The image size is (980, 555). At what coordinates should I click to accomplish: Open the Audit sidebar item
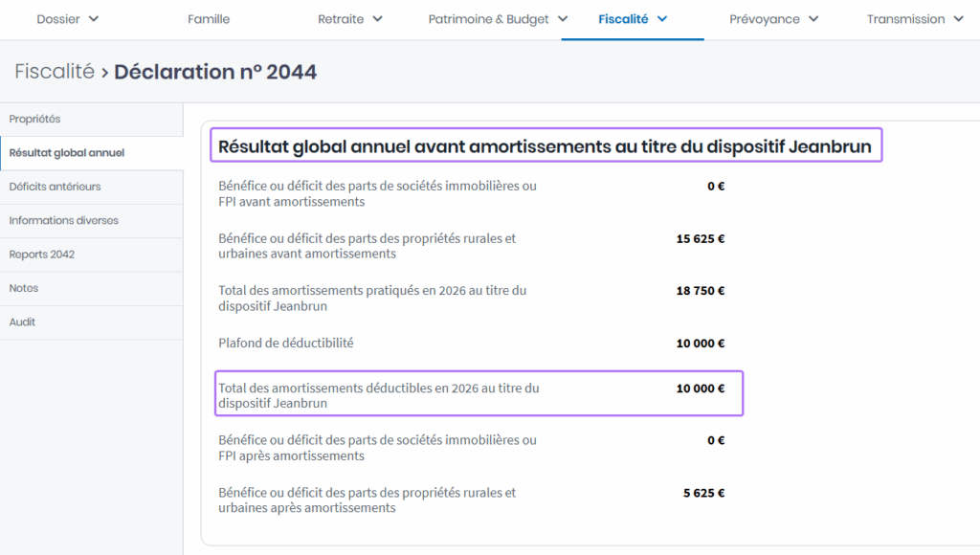click(22, 322)
